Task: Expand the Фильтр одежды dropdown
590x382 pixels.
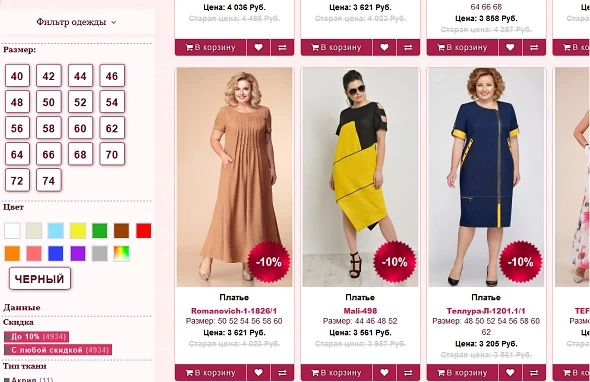Action: (76, 22)
